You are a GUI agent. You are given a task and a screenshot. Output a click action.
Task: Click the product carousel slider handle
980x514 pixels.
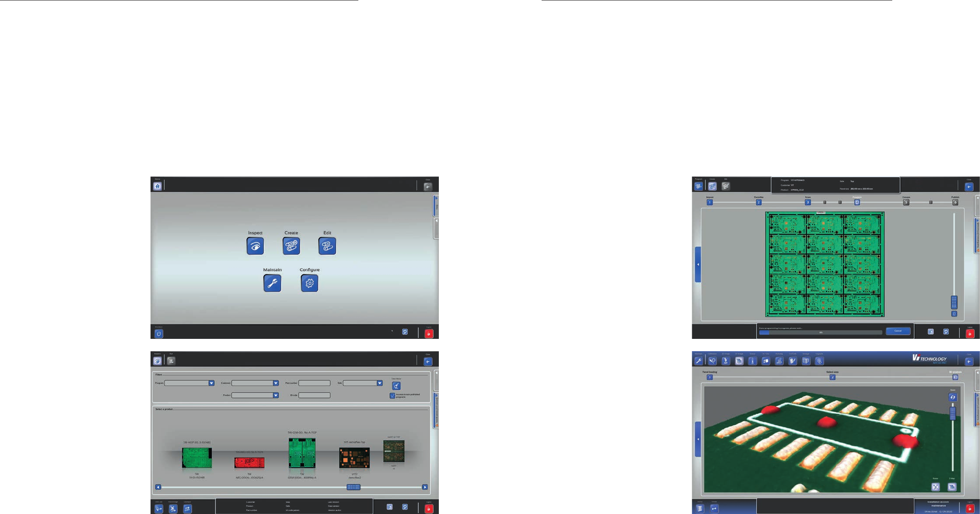pyautogui.click(x=353, y=487)
